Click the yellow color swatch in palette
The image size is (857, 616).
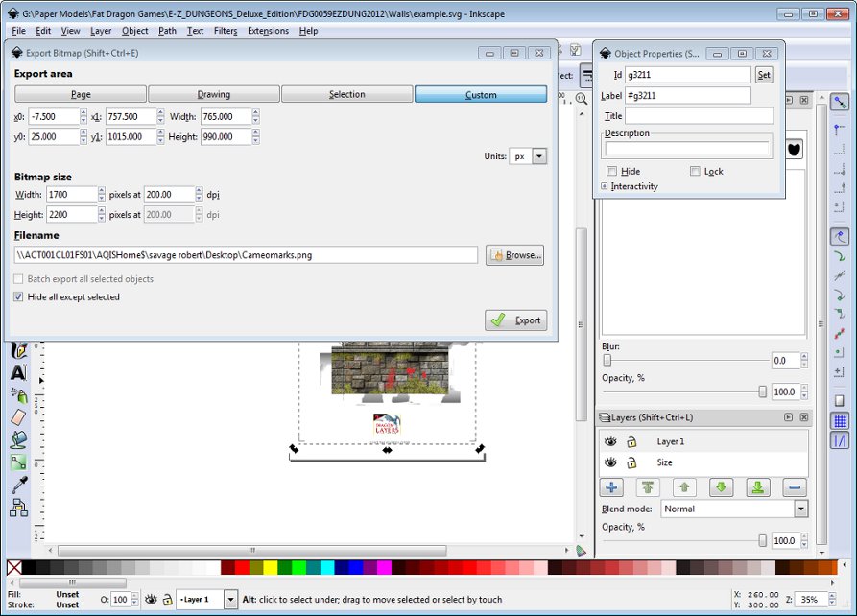pos(271,568)
